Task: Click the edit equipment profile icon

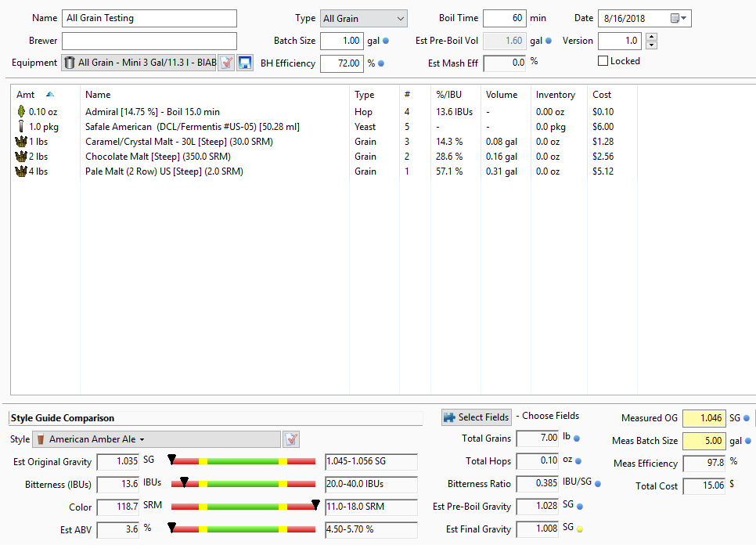Action: [226, 63]
